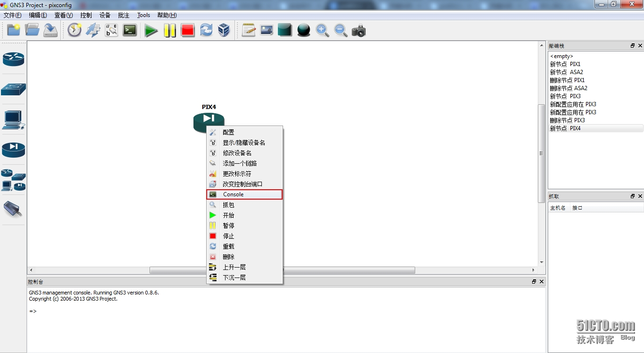The width and height of the screenshot is (644, 353).
Task: Select 删除节点 PIX1 in undo stack
Action: click(596, 80)
